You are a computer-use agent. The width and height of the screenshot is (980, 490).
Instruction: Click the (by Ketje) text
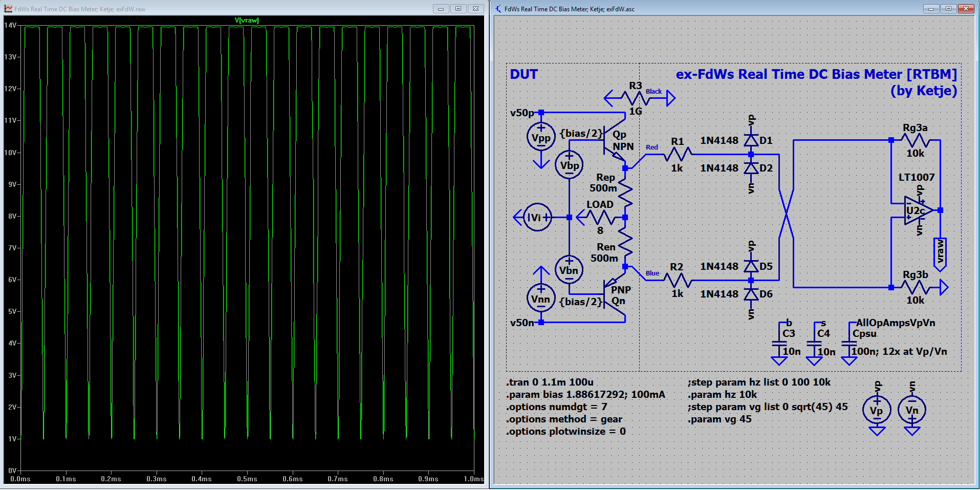click(x=923, y=91)
